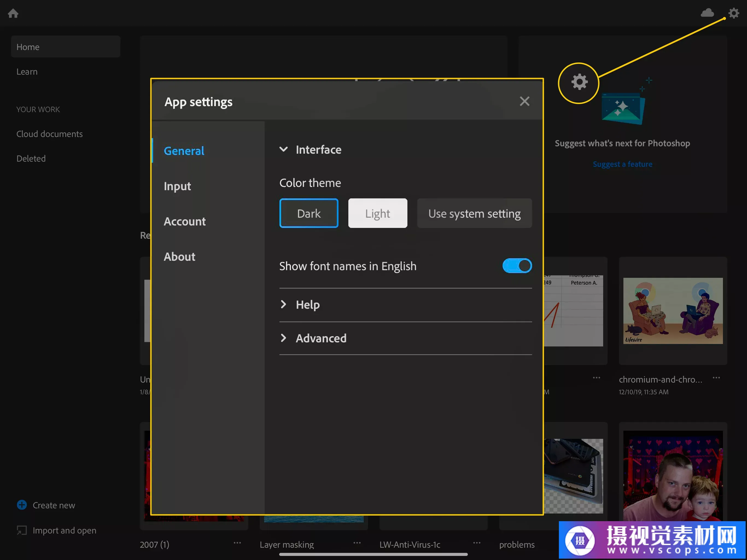Click the 12/10/19, 11:35 AM date text
747x560 pixels.
coord(643,392)
